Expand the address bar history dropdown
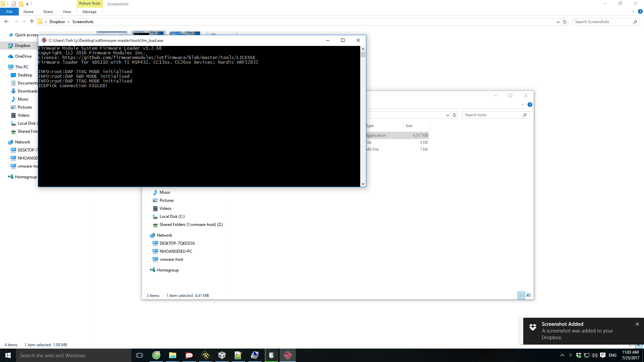The height and width of the screenshot is (362, 644). (558, 22)
